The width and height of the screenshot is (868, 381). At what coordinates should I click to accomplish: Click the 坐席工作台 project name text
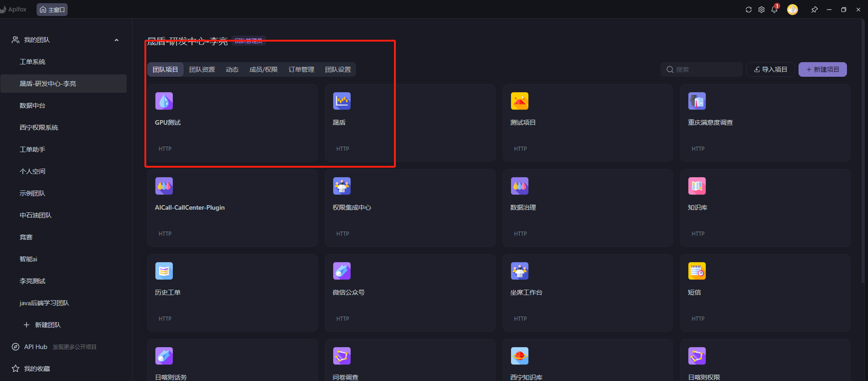(x=526, y=292)
